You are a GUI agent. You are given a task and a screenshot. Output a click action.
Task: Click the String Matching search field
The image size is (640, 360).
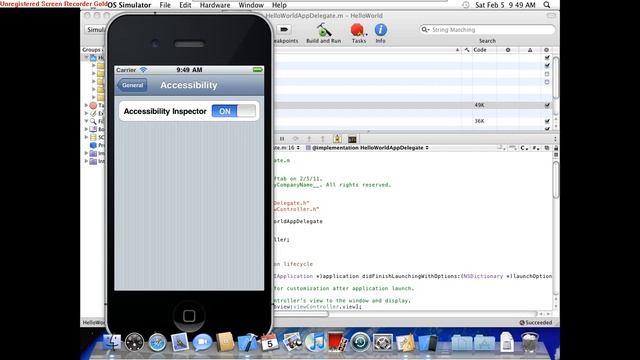click(487, 30)
